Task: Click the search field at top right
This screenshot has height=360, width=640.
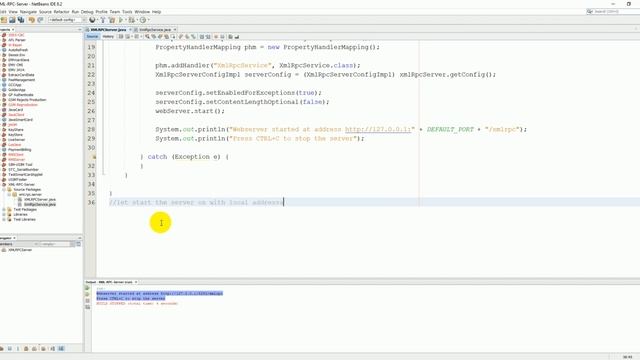Action: [612, 11]
